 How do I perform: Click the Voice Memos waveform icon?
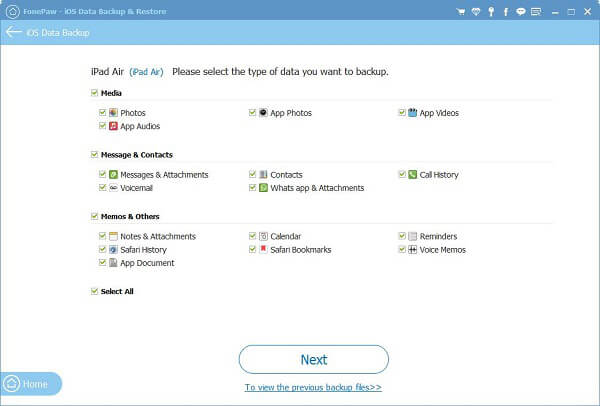[412, 249]
